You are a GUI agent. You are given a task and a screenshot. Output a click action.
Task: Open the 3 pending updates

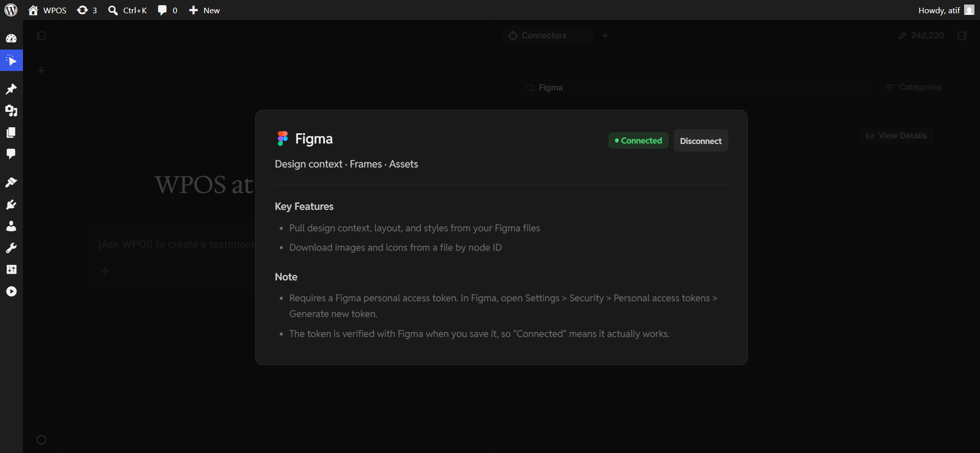pos(87,10)
